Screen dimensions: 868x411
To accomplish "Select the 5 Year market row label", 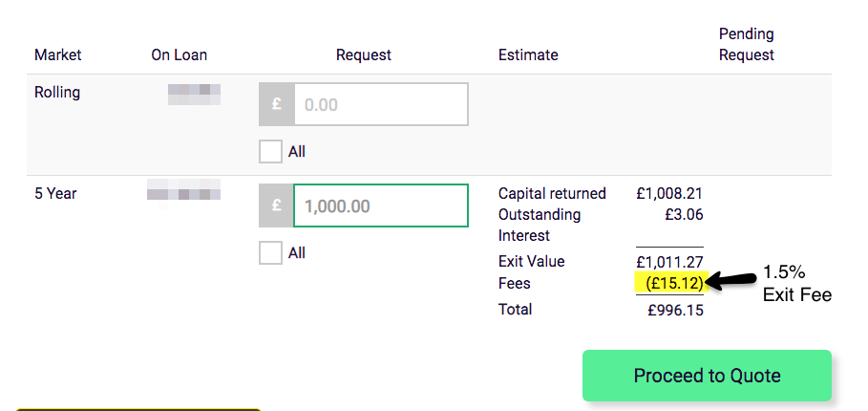I will [55, 193].
